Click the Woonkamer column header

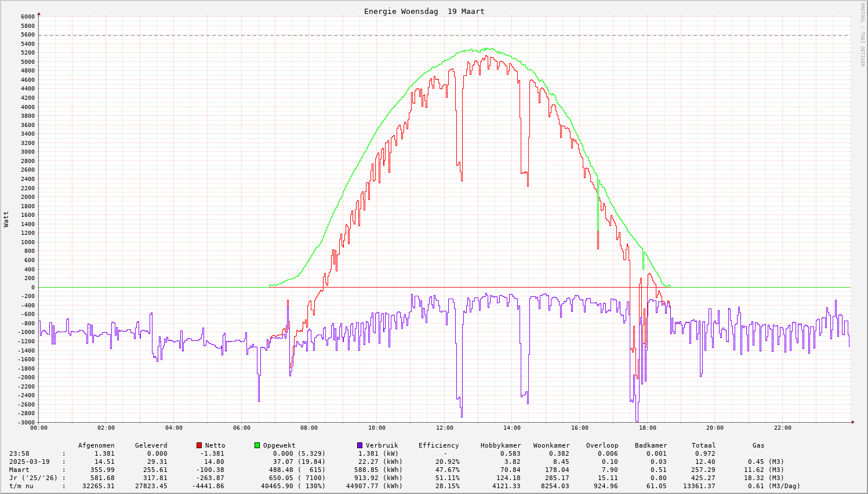[x=551, y=445]
